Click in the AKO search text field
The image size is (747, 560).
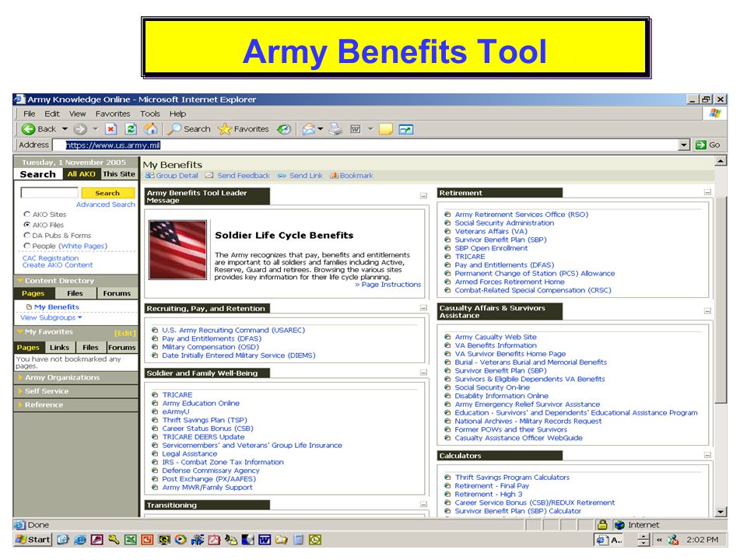pyautogui.click(x=50, y=192)
